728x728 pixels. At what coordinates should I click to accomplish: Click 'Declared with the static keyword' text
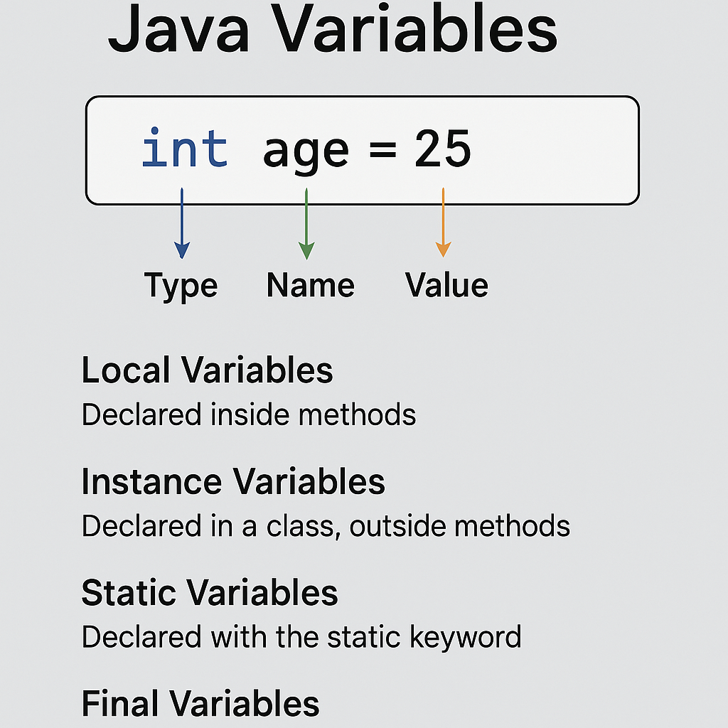click(301, 637)
